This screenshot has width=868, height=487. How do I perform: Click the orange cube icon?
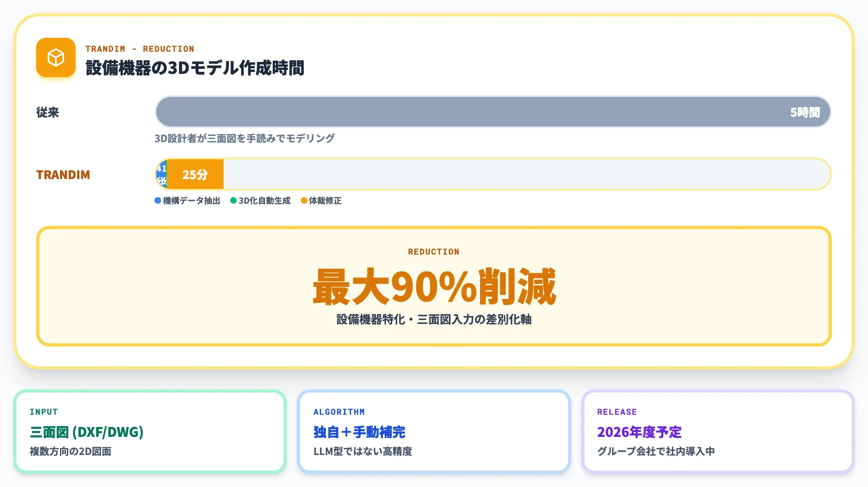pos(56,57)
